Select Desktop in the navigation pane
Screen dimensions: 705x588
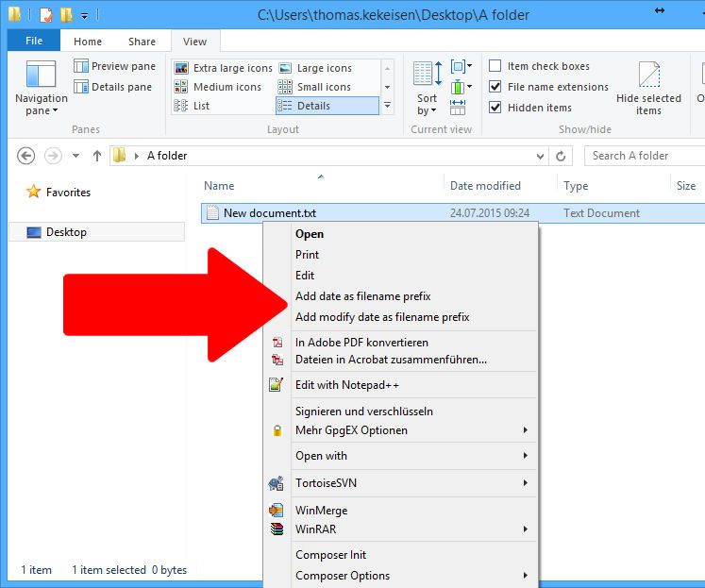tap(96, 232)
